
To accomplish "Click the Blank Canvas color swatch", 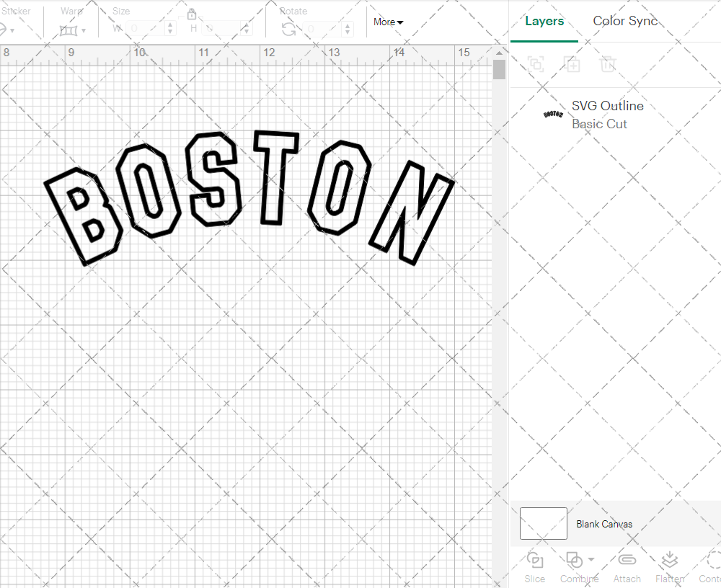I will pos(543,524).
